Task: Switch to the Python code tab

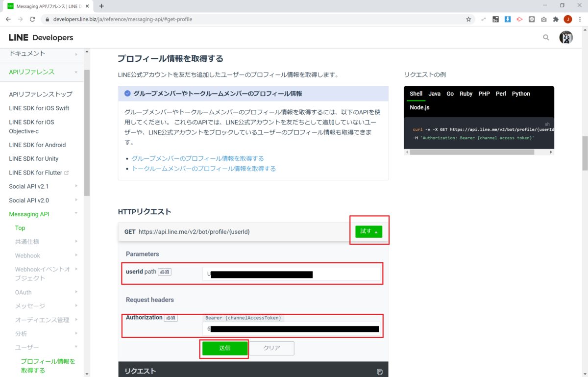Action: pos(521,94)
